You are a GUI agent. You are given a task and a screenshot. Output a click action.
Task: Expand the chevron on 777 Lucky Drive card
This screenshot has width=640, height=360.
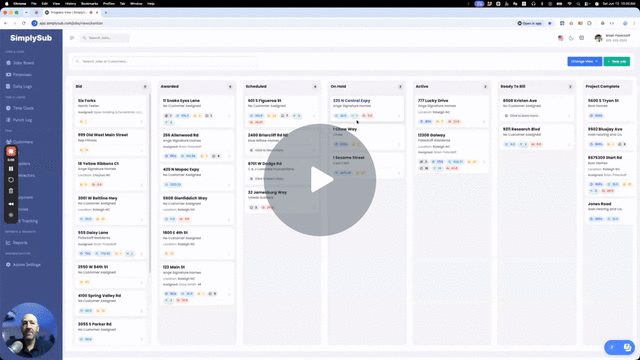click(484, 122)
